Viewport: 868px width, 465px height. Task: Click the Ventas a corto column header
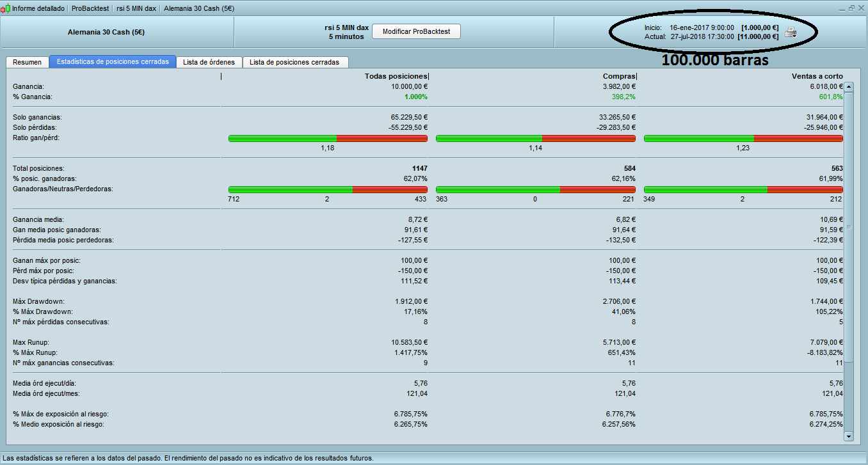click(x=817, y=76)
